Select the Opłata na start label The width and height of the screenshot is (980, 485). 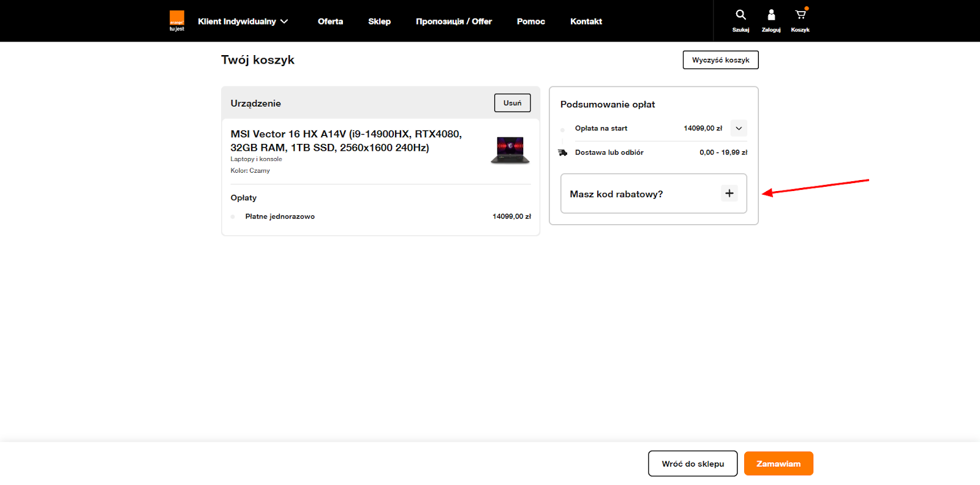(601, 129)
